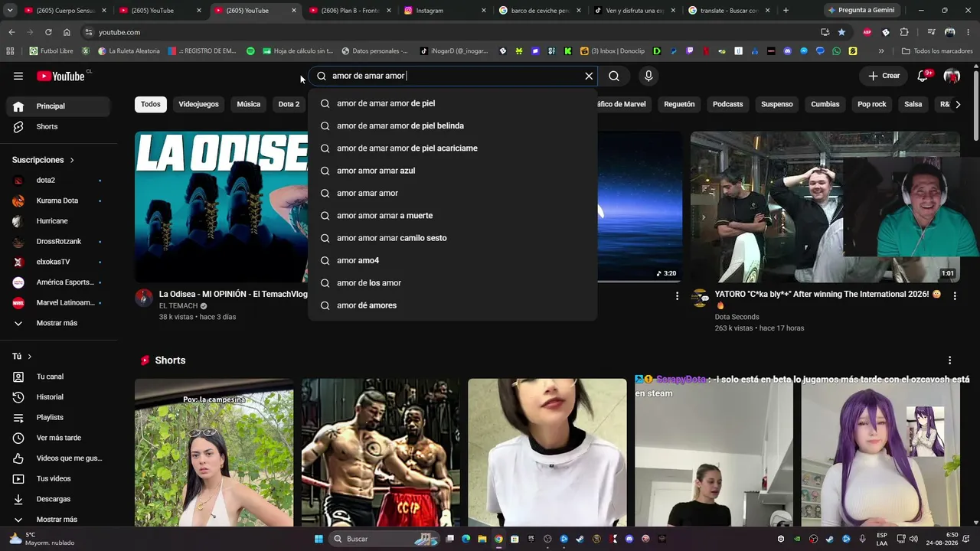Select the Videojuegos filter chip

[x=198, y=104]
